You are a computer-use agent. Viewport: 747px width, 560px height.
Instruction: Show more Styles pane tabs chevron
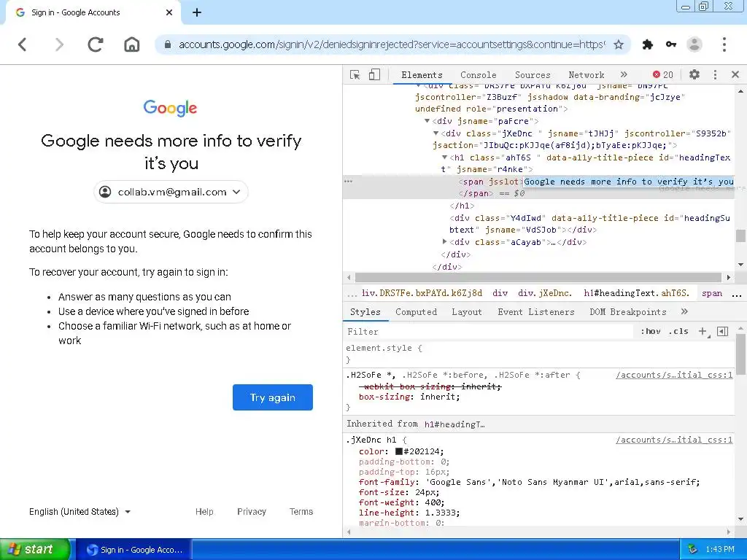pos(684,311)
